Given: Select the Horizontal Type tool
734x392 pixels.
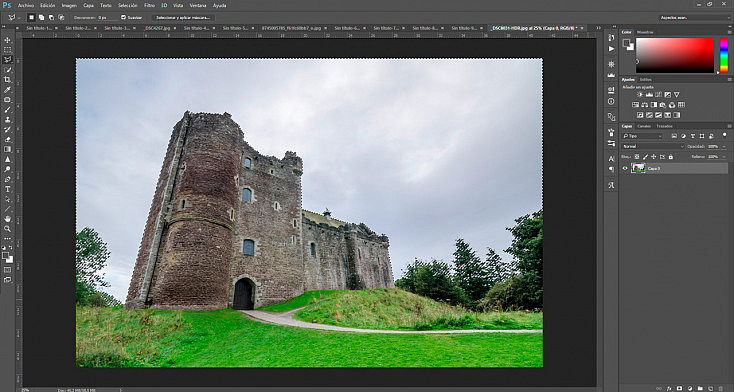Looking at the screenshot, I should [x=7, y=189].
